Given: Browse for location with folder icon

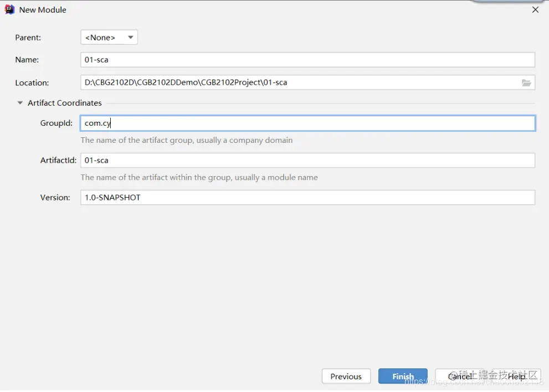Looking at the screenshot, I should (526, 83).
